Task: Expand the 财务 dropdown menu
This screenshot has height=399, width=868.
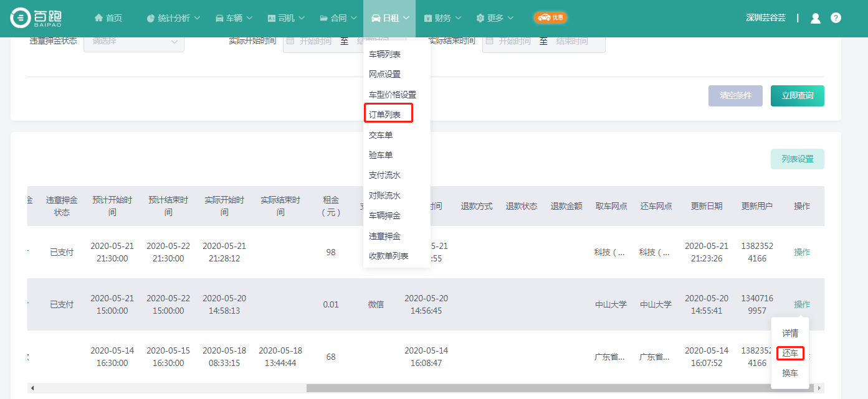Action: [x=446, y=18]
